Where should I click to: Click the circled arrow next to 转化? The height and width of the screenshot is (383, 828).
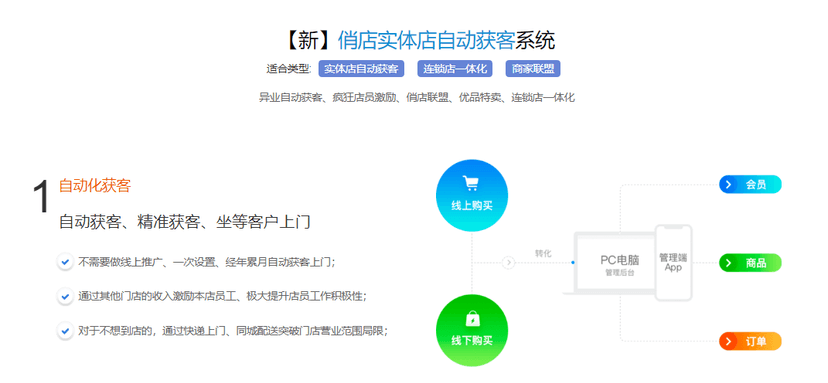tap(508, 263)
